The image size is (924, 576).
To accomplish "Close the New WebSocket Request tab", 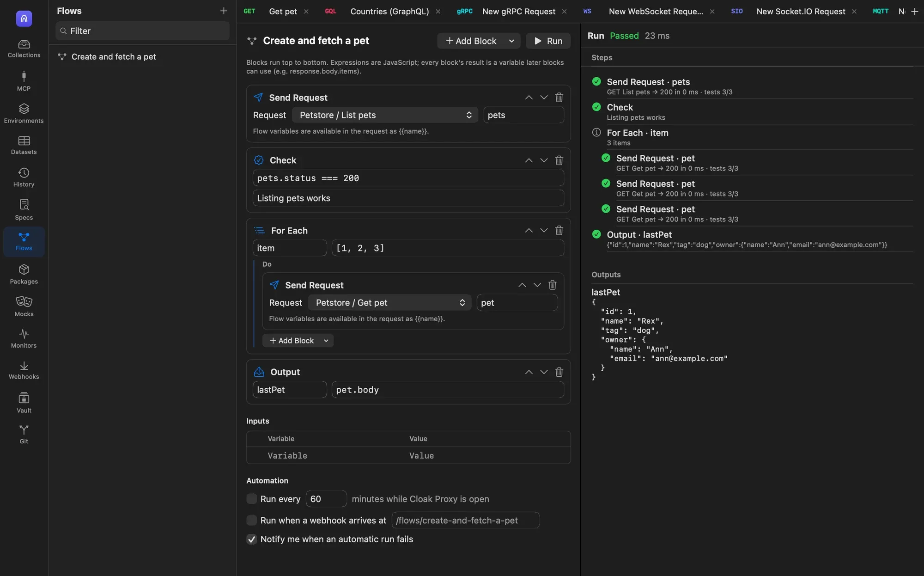I will (712, 12).
